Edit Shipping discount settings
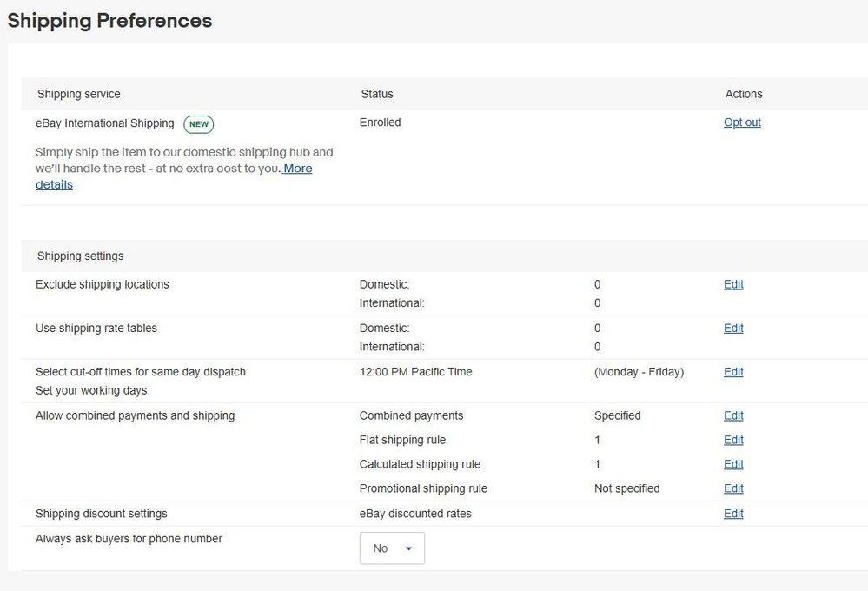Image resolution: width=868 pixels, height=591 pixels. pos(733,514)
